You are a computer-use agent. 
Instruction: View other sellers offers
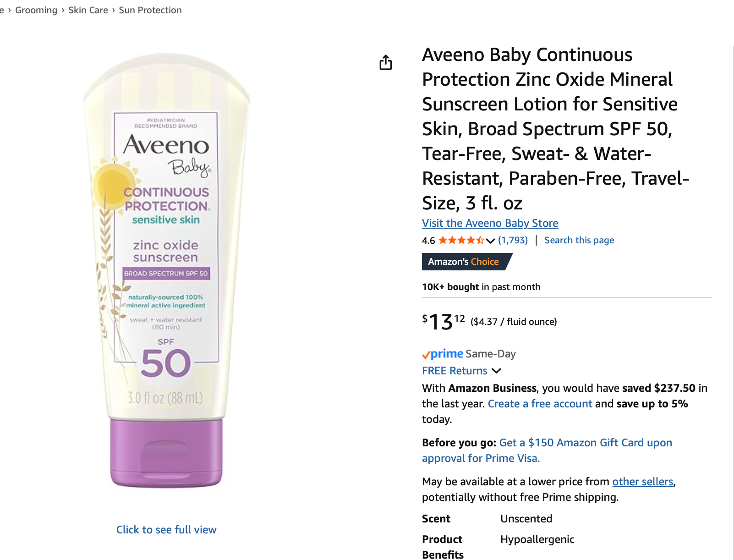tap(642, 482)
